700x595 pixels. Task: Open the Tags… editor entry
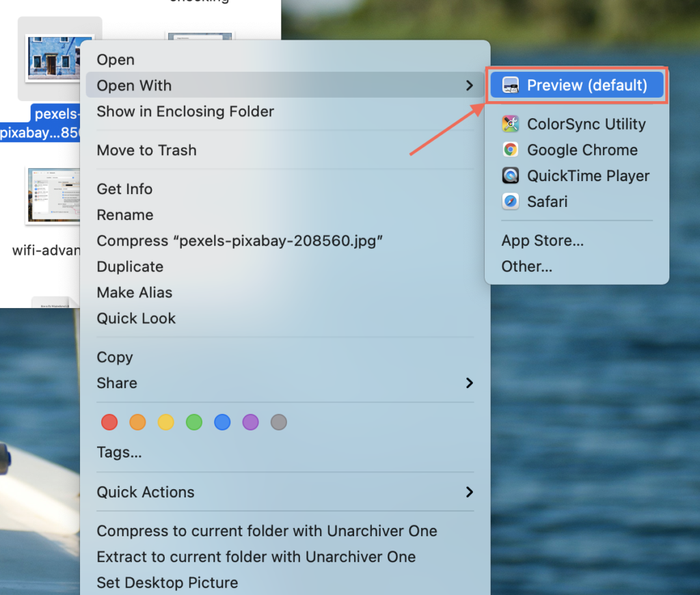click(x=119, y=453)
